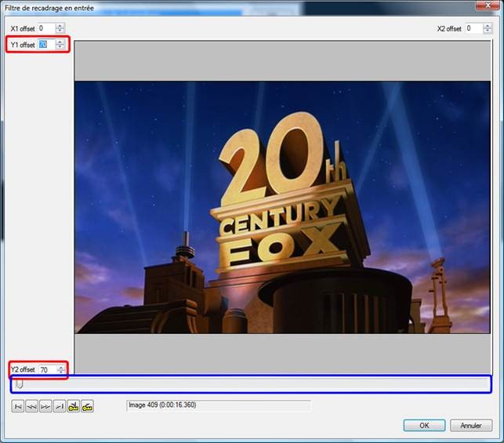
Task: Click the fast-forward double-arrow button
Action: coord(45,406)
